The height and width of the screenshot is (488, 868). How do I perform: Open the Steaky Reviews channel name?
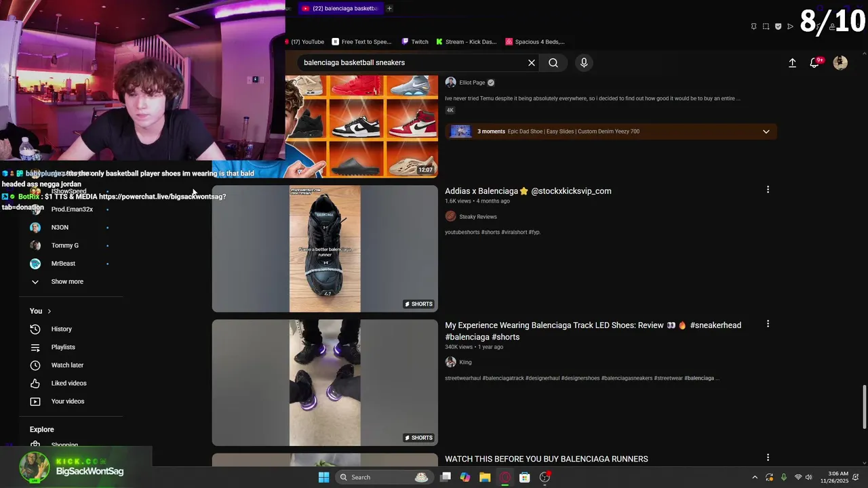[478, 217]
